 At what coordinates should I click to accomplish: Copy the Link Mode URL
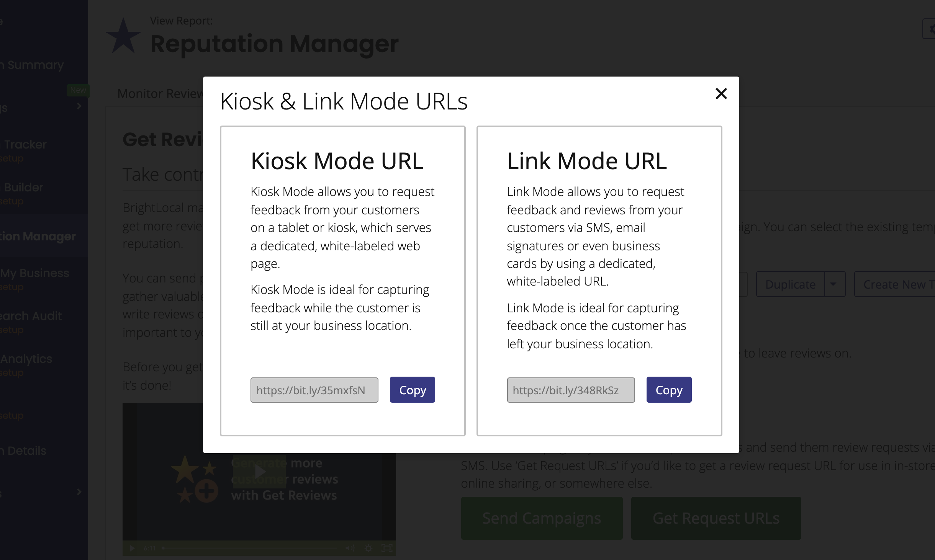[x=669, y=390]
